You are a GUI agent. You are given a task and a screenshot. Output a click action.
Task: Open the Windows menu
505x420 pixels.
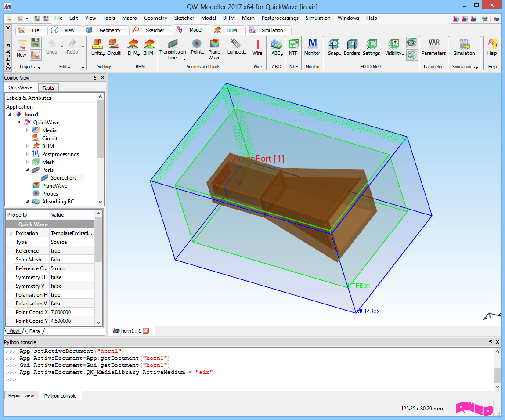coord(348,18)
